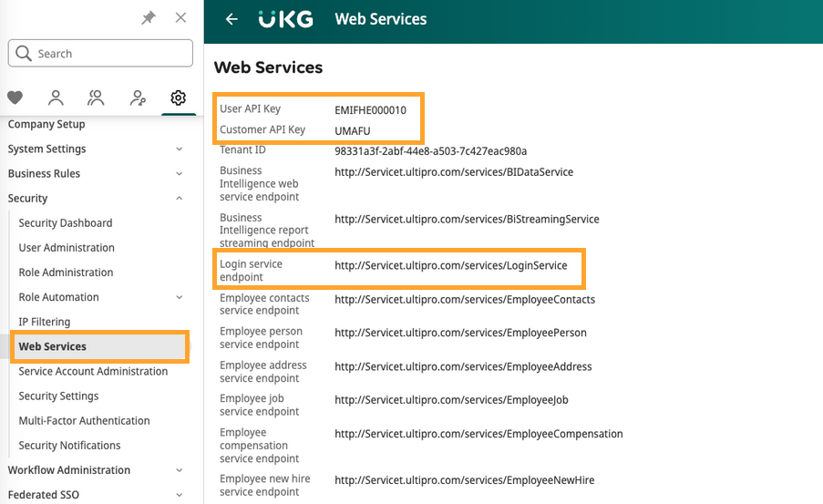Open Federated SSO menu item

point(44,495)
